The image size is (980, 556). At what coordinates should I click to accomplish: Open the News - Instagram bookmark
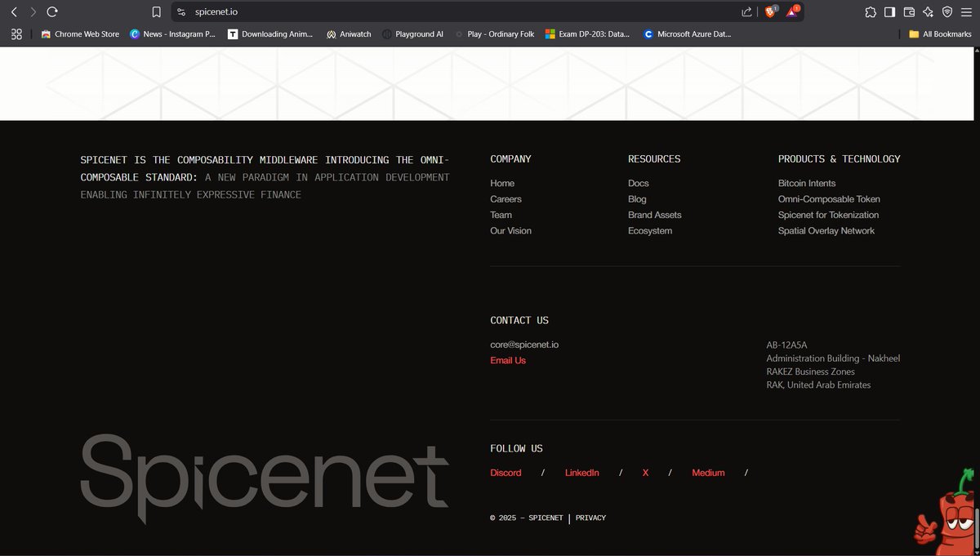[172, 34]
